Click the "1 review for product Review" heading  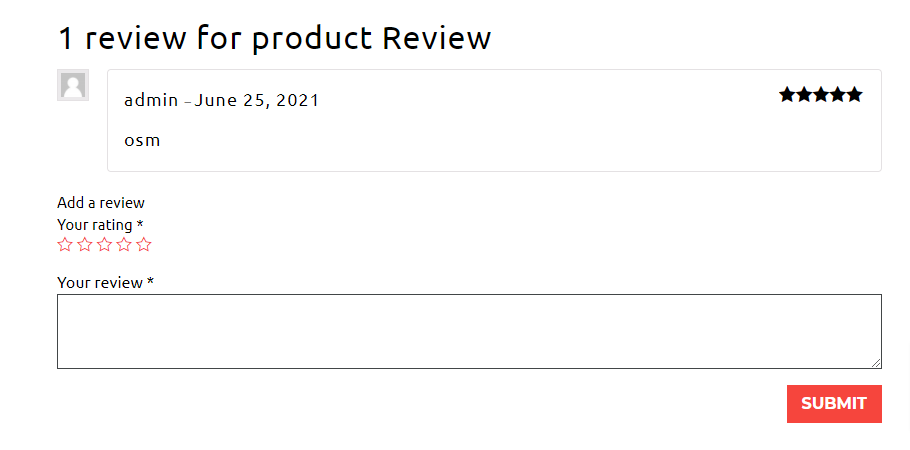(x=275, y=38)
